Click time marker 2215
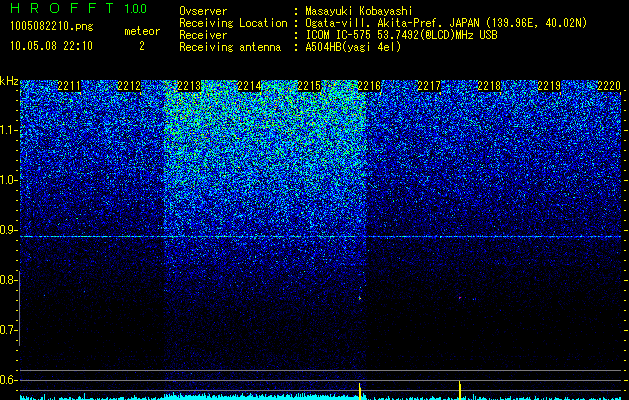The image size is (629, 400). click(x=309, y=86)
